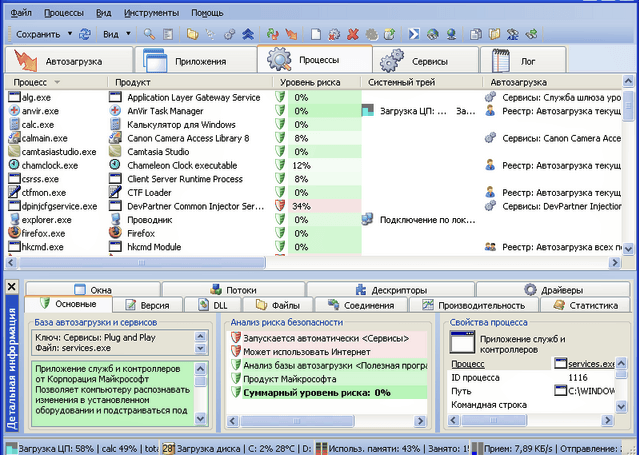Open the Помощь menu
The image size is (639, 455).
click(207, 13)
